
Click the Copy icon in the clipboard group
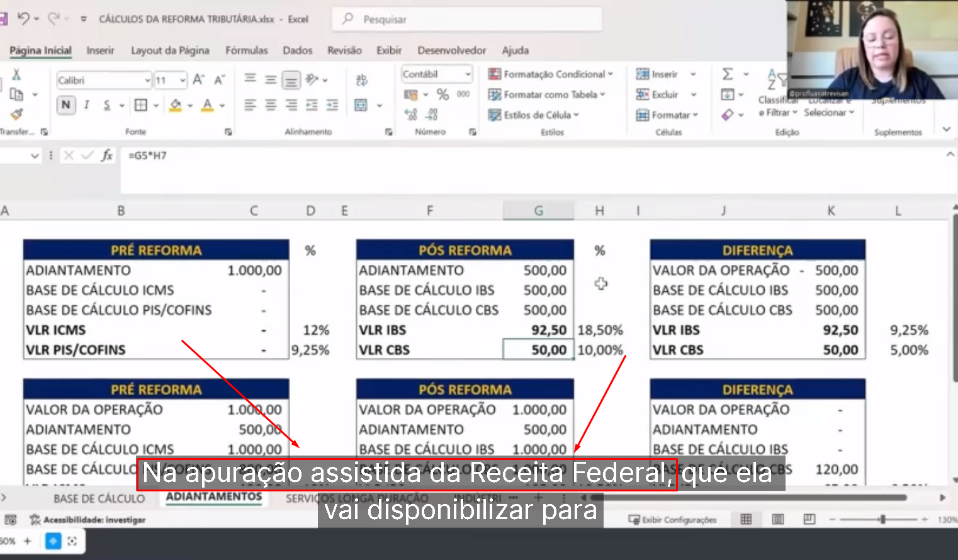click(x=16, y=94)
